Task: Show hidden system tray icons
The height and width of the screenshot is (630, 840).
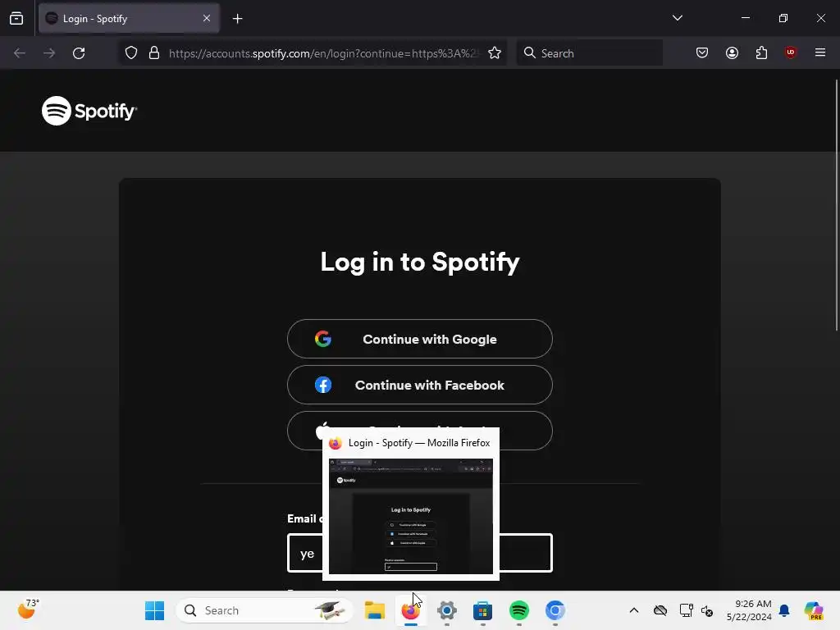Action: click(634, 610)
